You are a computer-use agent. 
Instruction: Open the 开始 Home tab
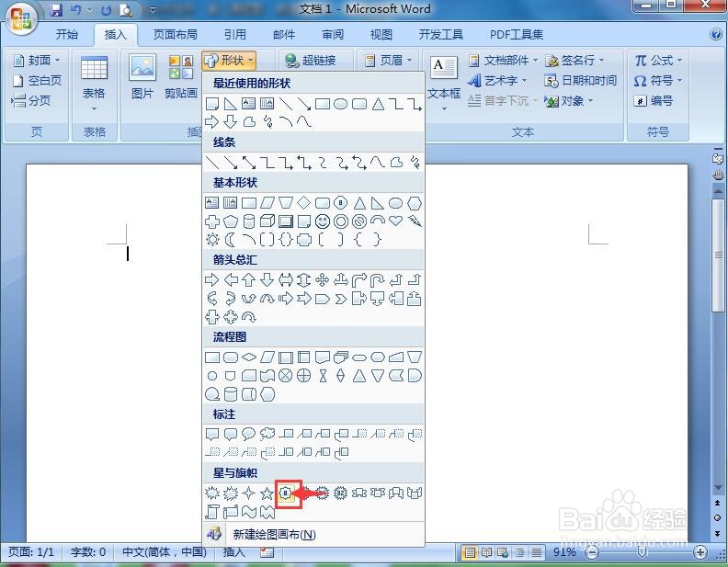point(67,34)
